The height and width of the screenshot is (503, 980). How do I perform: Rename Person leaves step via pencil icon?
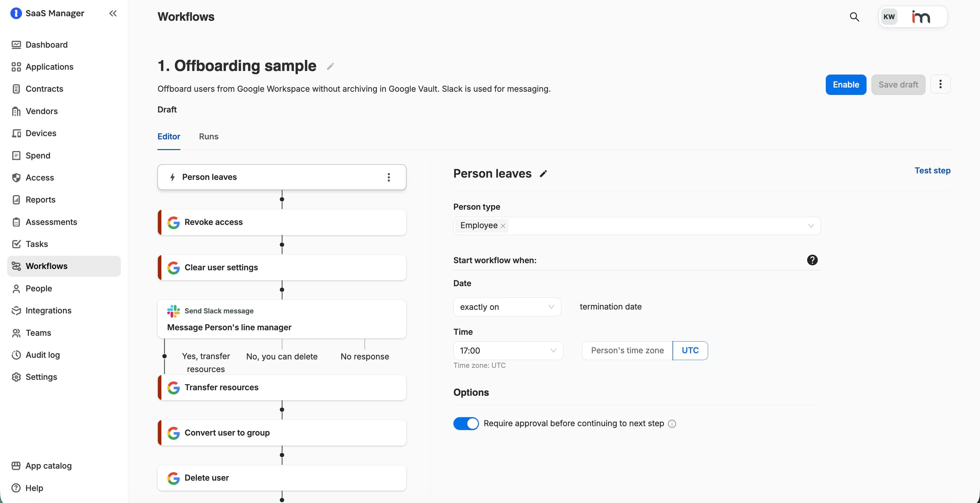point(543,174)
